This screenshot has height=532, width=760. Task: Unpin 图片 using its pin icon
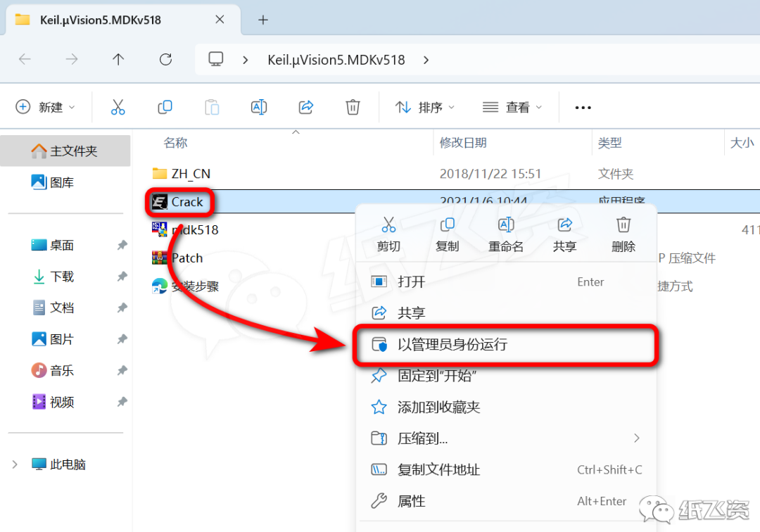coord(122,339)
